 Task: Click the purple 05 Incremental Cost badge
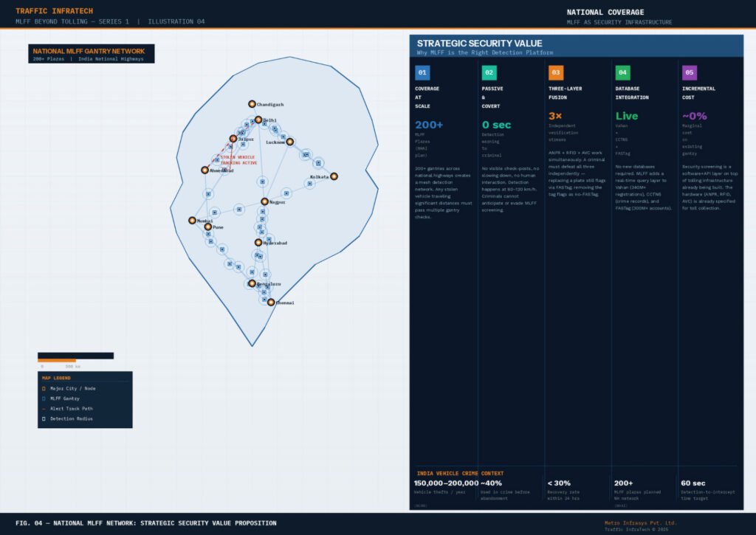click(690, 72)
